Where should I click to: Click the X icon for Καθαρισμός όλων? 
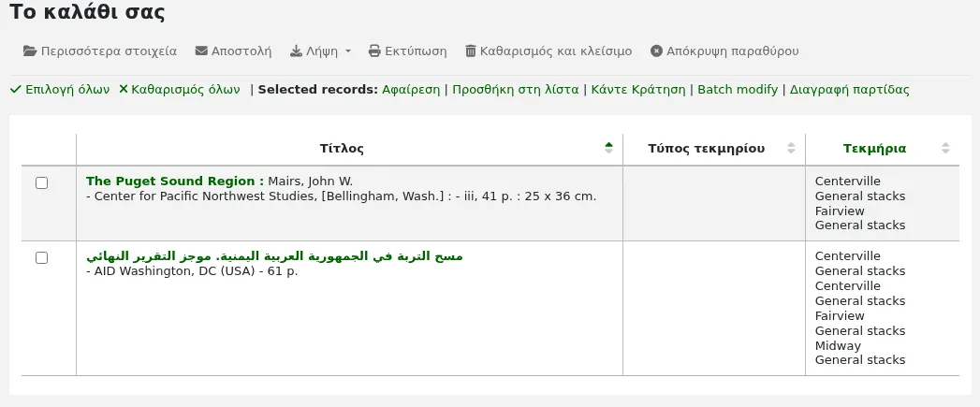click(124, 90)
